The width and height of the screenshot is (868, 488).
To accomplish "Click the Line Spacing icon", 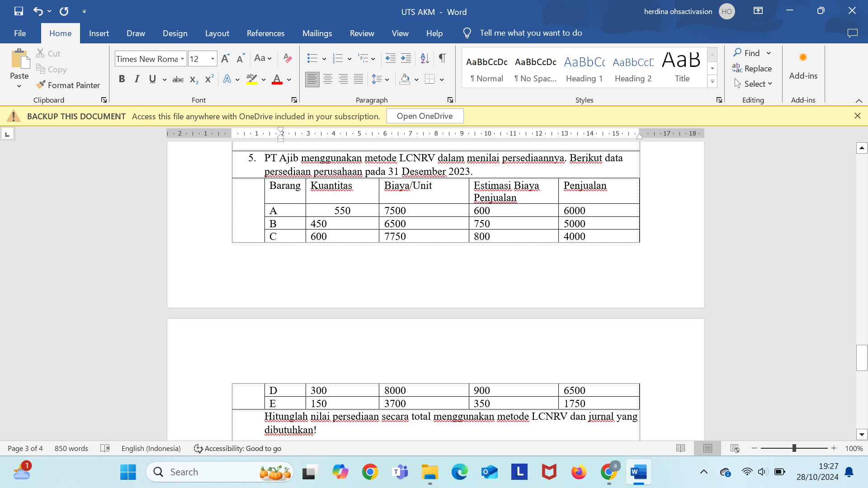I will click(x=379, y=79).
